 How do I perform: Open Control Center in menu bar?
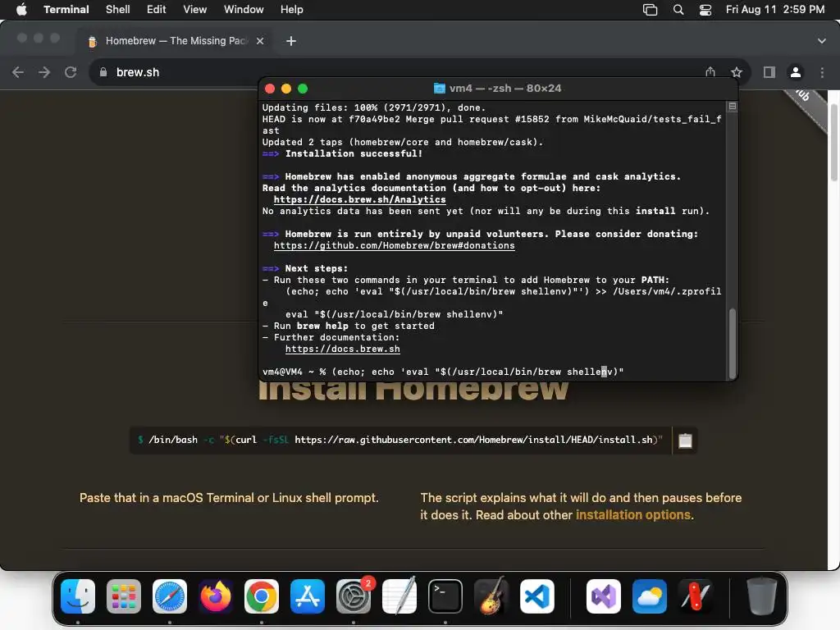[x=705, y=10]
